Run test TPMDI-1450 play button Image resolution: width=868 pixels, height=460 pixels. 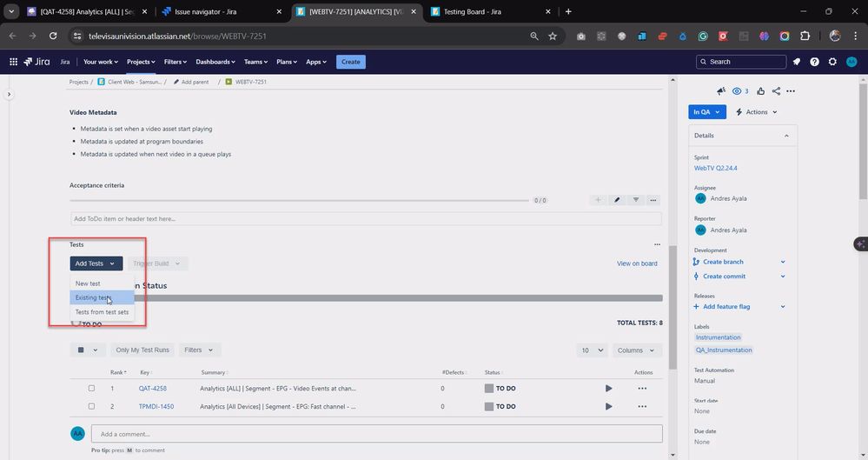608,406
